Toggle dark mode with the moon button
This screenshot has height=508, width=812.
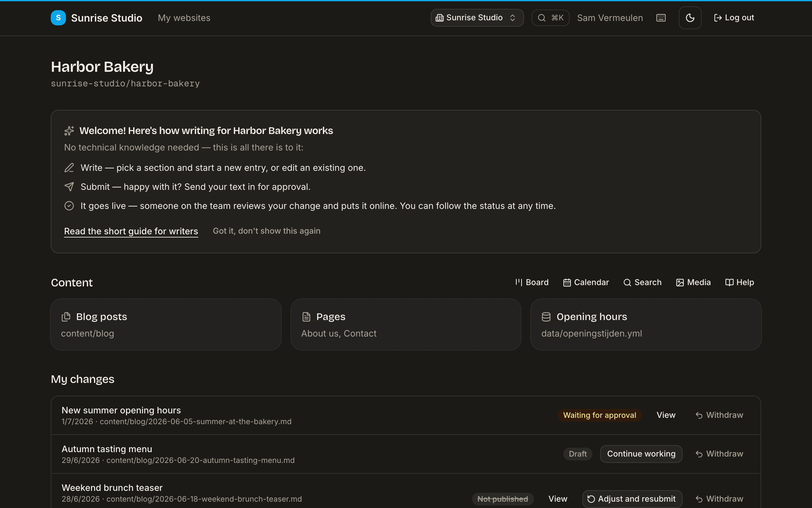click(x=690, y=18)
